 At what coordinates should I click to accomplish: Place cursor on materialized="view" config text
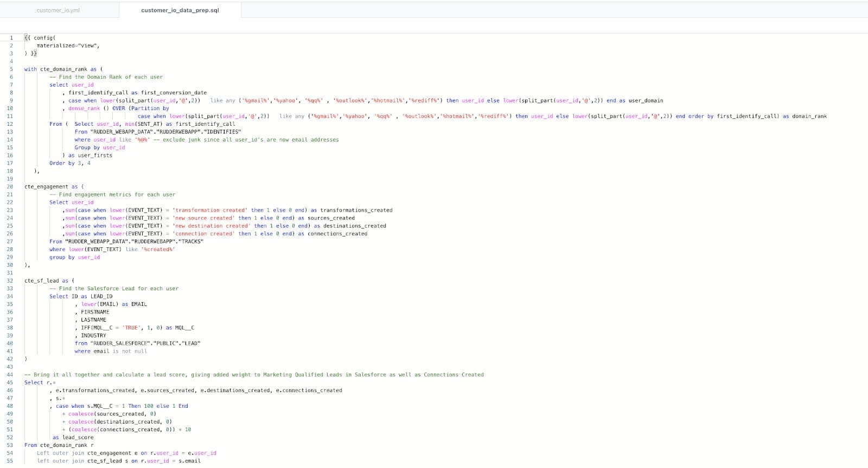click(68, 46)
